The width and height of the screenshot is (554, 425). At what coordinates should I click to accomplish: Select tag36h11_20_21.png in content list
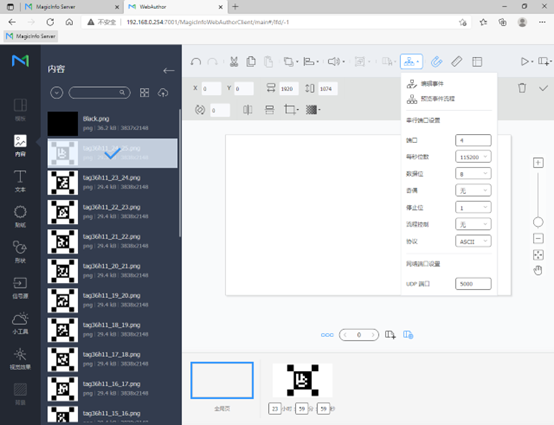tap(112, 271)
